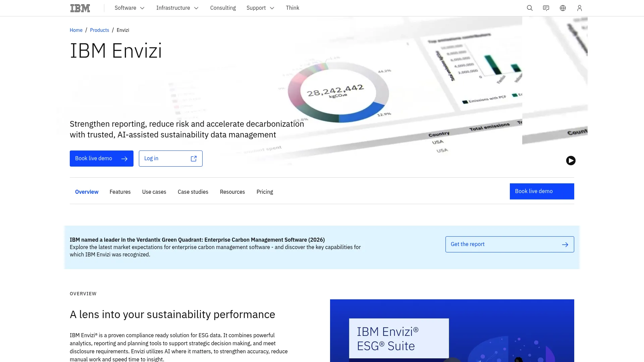Click the IBM Envizi page heading

point(116,51)
